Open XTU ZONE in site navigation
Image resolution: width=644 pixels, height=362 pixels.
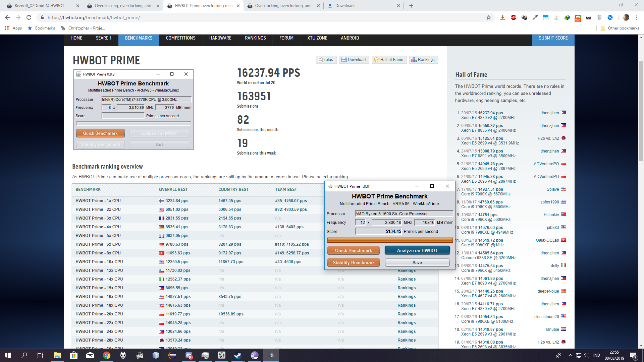click(317, 38)
